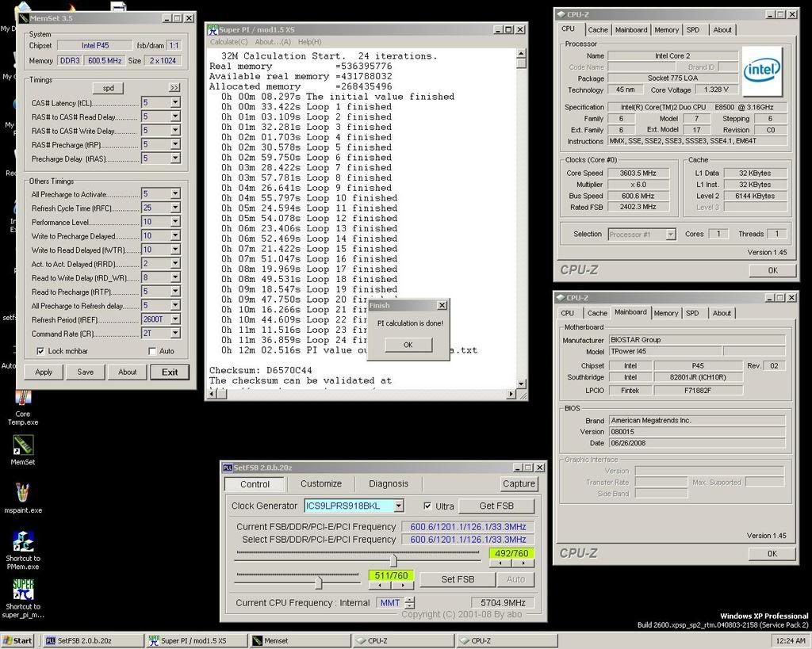Image resolution: width=812 pixels, height=649 pixels.
Task: Click lower slider thumb in SetFSB
Action: coord(319,583)
